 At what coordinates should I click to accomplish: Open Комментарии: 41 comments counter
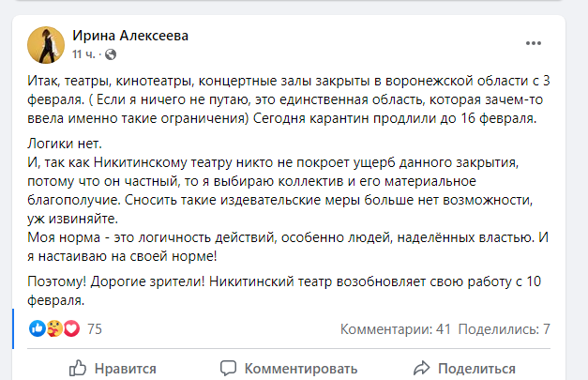(395, 329)
